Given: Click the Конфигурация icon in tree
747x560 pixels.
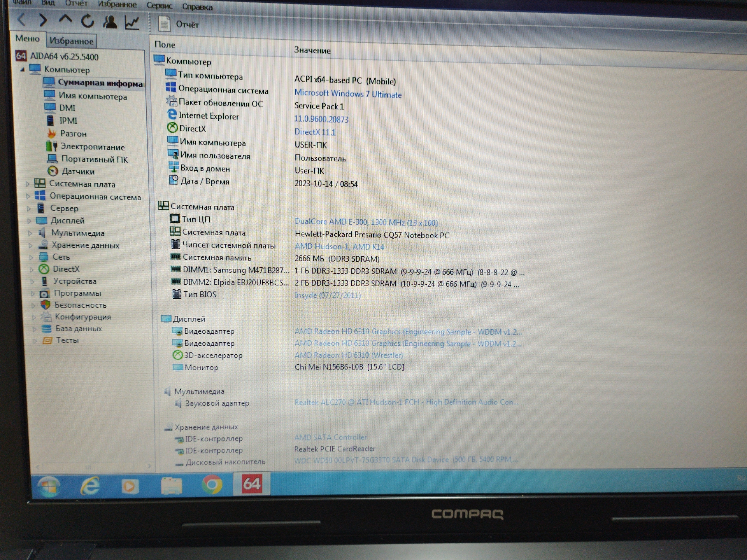Looking at the screenshot, I should pyautogui.click(x=46, y=317).
